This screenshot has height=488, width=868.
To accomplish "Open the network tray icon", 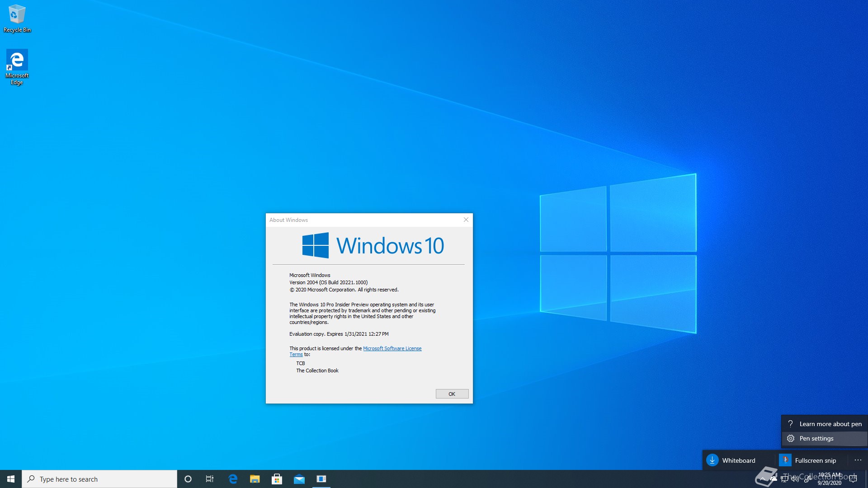I will coord(784,479).
